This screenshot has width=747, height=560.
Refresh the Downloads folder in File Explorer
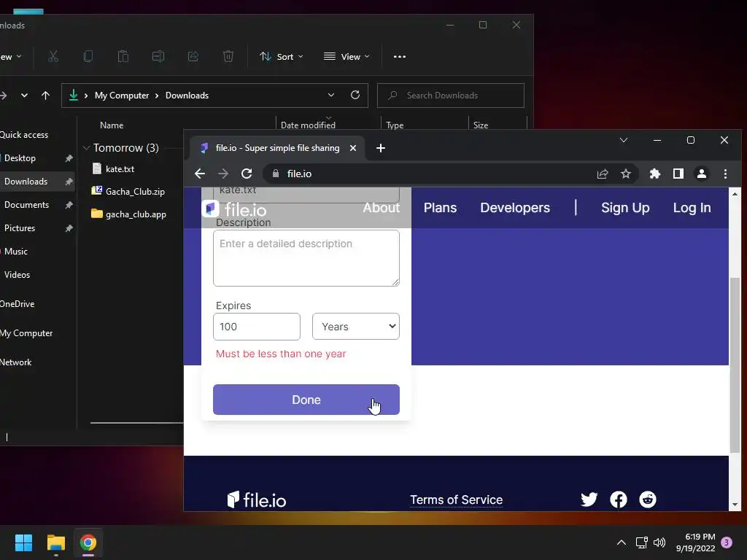pos(355,95)
